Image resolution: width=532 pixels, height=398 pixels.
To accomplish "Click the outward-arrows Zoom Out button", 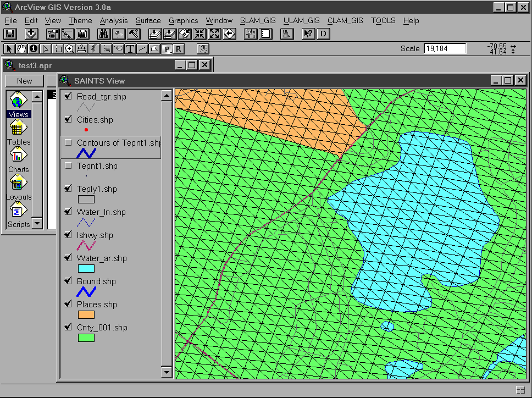I will (215, 34).
